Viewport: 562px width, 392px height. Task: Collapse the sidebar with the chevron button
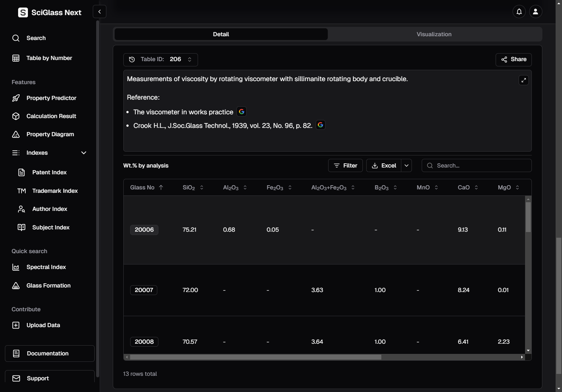(x=100, y=12)
